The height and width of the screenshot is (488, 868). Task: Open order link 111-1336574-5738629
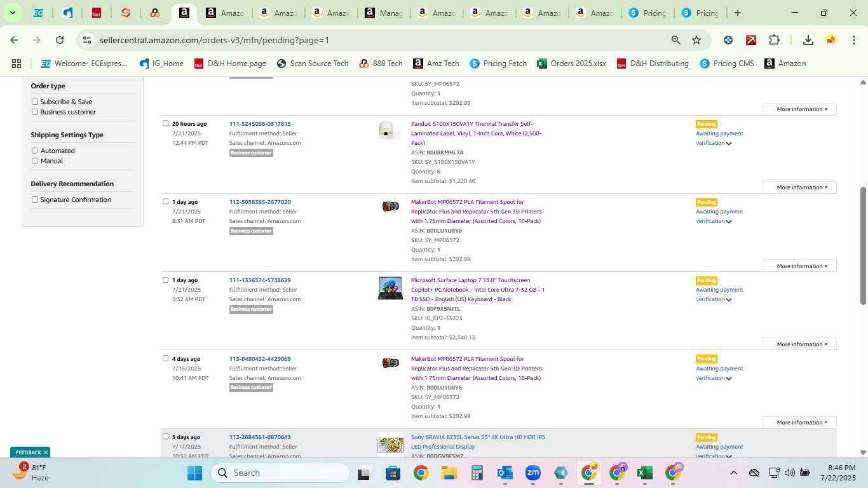(260, 280)
